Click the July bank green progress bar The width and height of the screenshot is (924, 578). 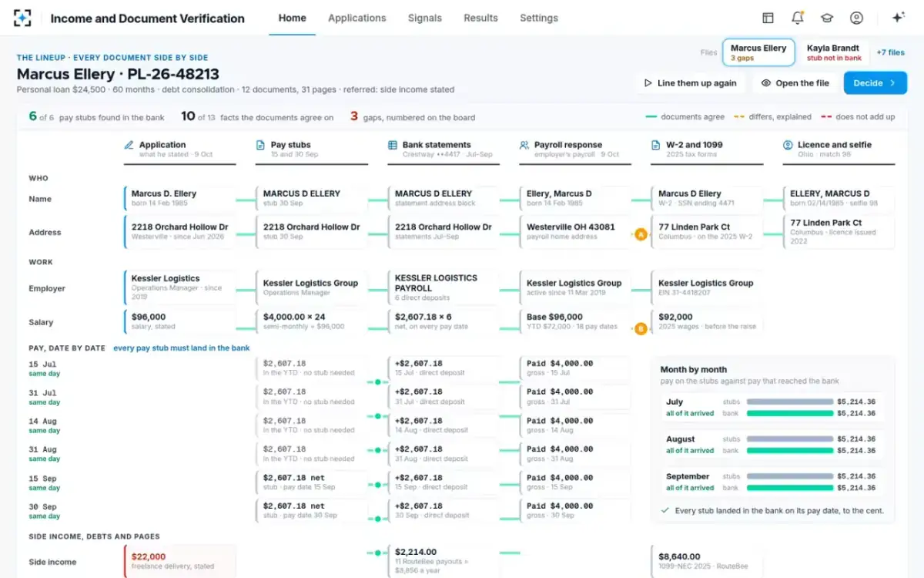point(790,413)
